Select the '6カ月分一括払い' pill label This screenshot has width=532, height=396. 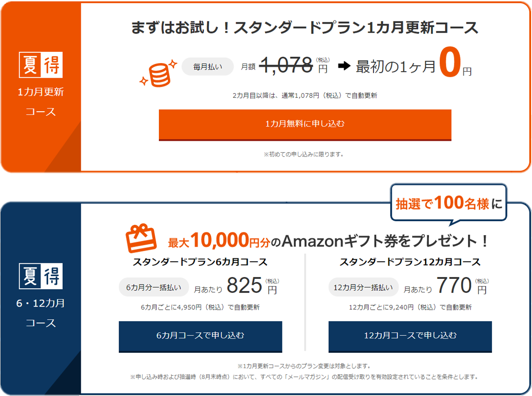pyautogui.click(x=153, y=287)
